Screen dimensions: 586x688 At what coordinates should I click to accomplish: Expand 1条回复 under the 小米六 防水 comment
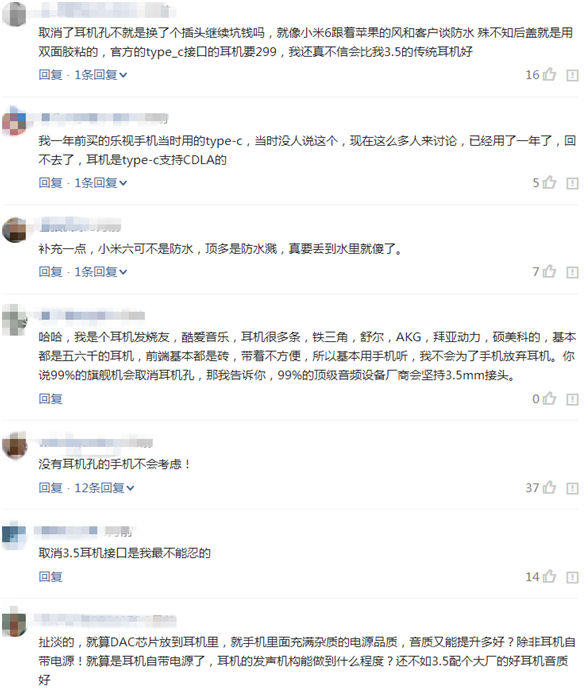click(x=100, y=272)
